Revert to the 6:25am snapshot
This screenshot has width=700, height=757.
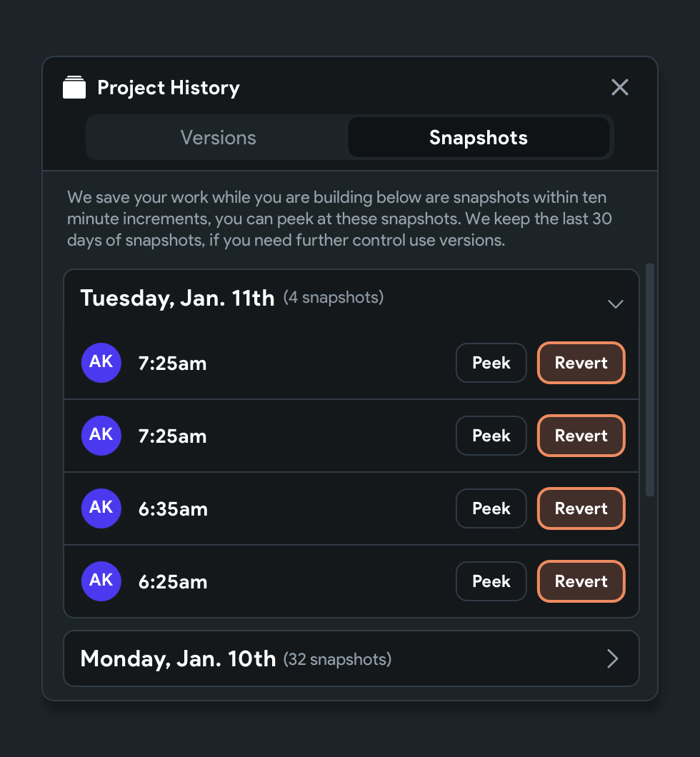581,581
